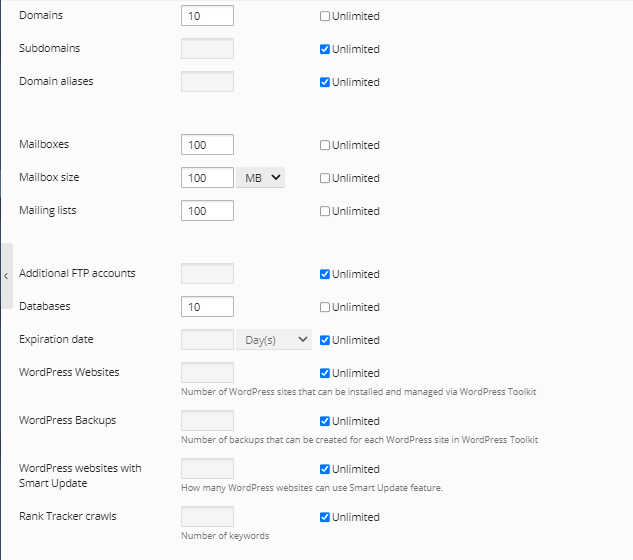Enable Unlimited for Domains

325,16
